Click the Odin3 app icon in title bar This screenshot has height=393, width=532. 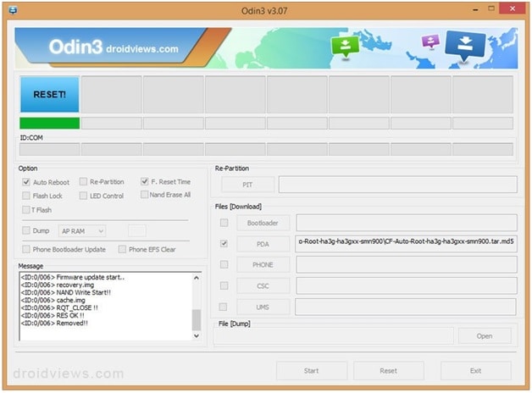pyautogui.click(x=14, y=10)
